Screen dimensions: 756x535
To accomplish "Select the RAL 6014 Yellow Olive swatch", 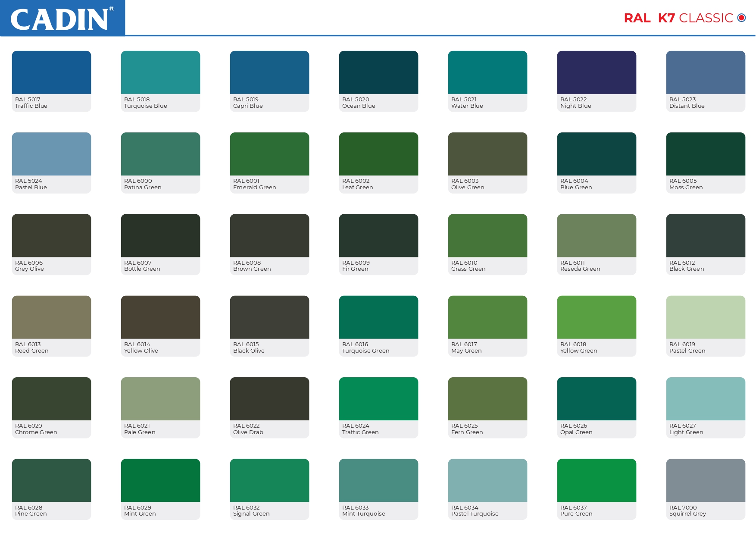I will pyautogui.click(x=160, y=317).
